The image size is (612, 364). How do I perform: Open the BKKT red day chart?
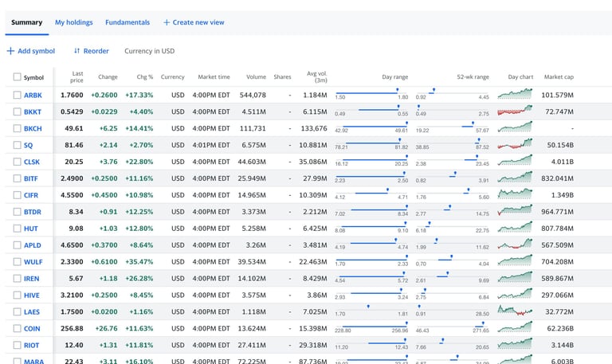(515, 112)
